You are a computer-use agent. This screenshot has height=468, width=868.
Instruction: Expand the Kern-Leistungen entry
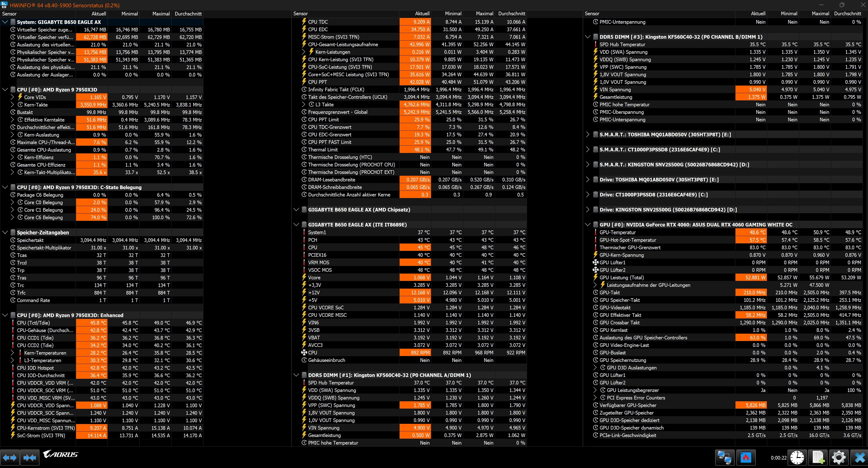click(x=303, y=52)
